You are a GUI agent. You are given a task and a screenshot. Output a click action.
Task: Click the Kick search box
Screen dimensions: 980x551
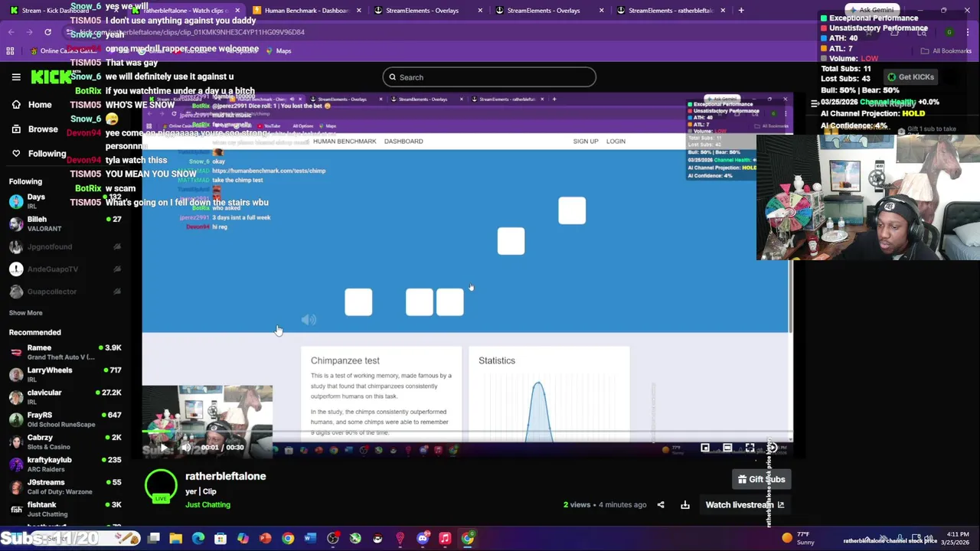pyautogui.click(x=489, y=77)
